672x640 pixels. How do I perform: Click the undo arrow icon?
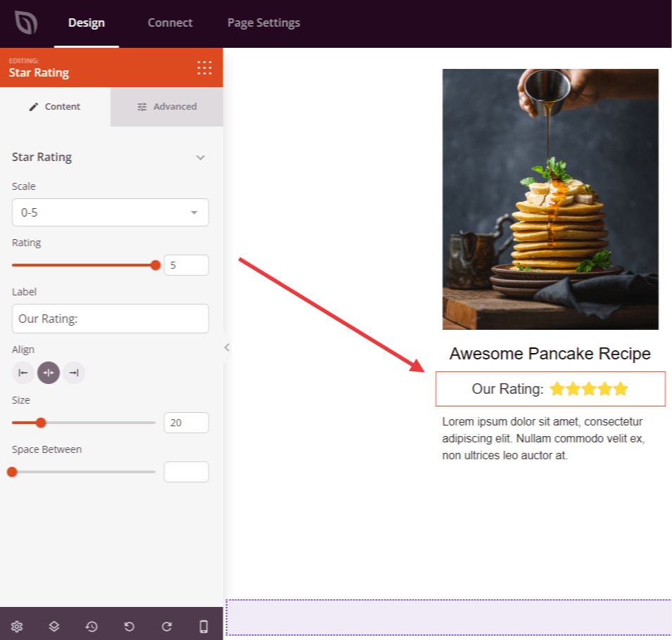(x=129, y=626)
